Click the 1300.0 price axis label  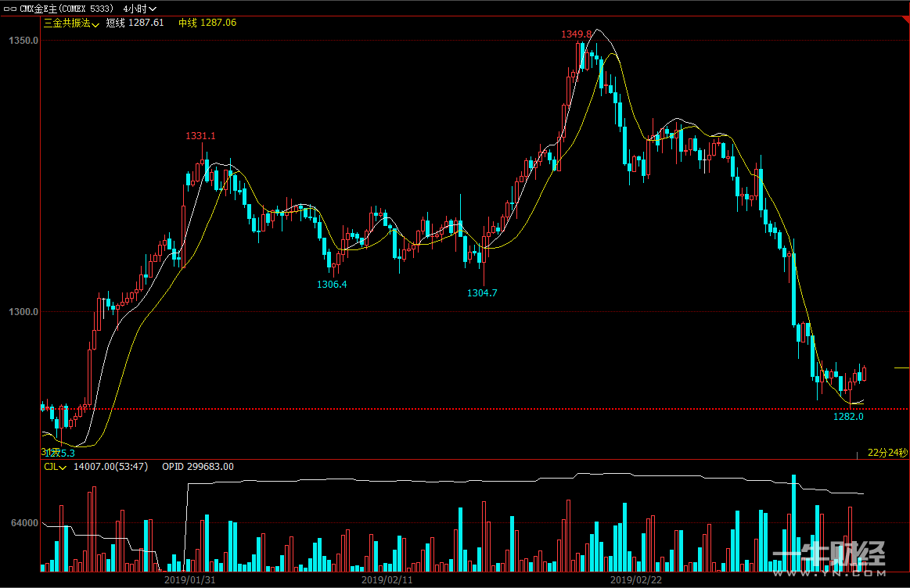[23, 312]
